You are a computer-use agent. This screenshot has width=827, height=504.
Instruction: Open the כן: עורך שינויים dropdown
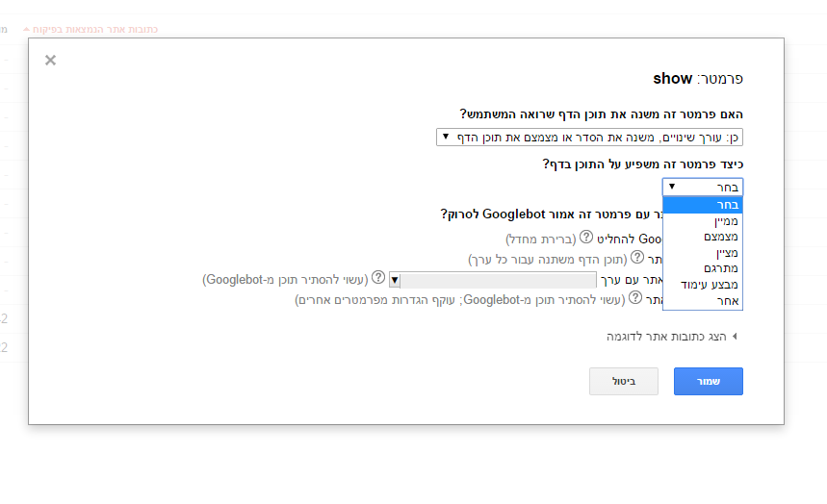[x=589, y=138]
